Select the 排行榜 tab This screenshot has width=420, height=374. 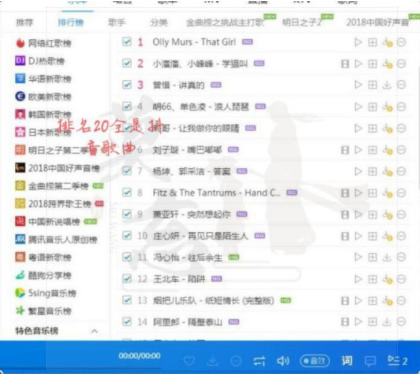click(71, 23)
